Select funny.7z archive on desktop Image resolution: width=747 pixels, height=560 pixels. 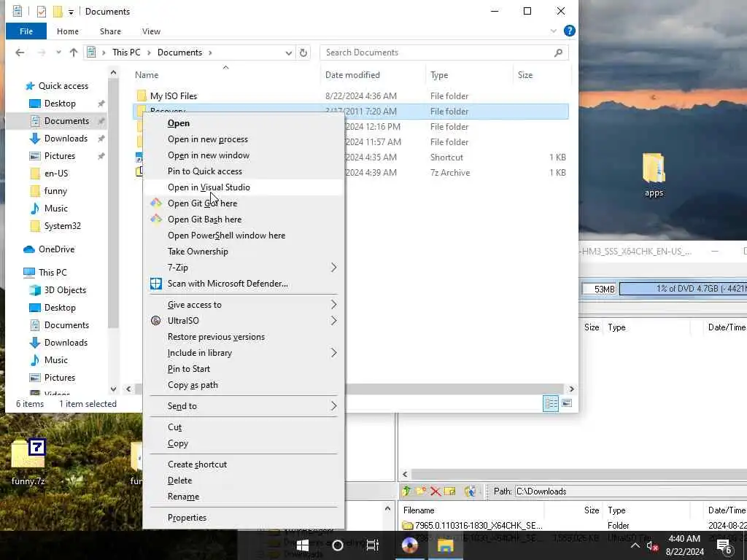click(x=28, y=462)
